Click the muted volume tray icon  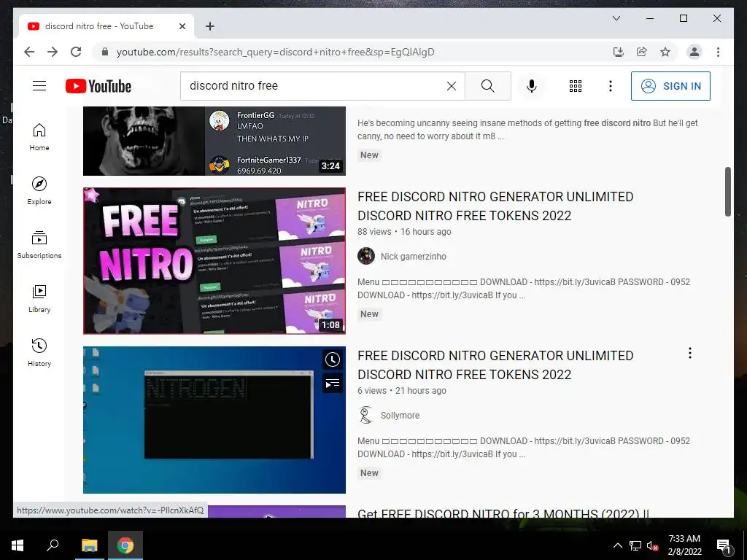coord(653,545)
